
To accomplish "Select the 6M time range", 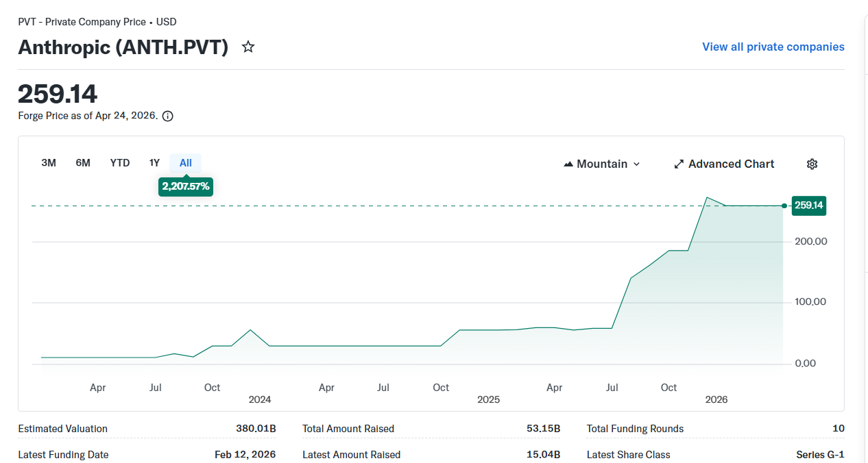I will point(83,163).
